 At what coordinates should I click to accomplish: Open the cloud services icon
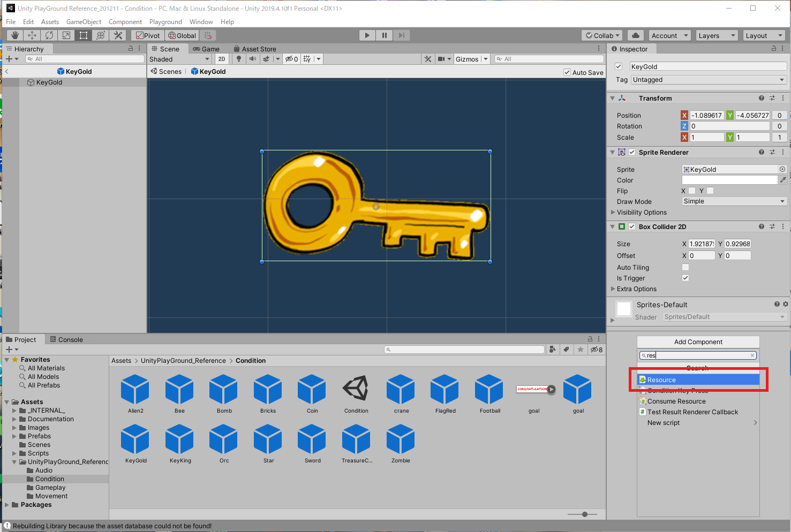[636, 35]
